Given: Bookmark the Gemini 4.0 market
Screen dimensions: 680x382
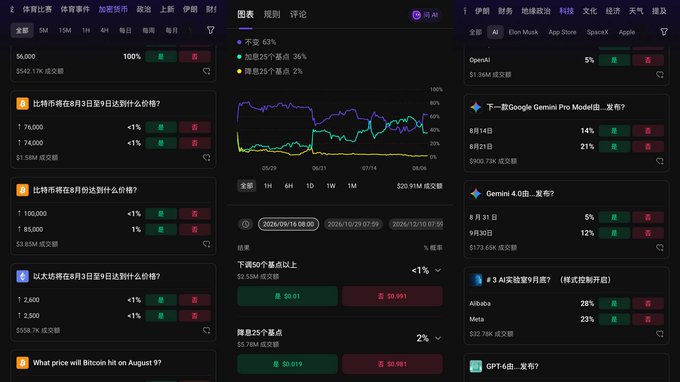Looking at the screenshot, I should (x=660, y=248).
